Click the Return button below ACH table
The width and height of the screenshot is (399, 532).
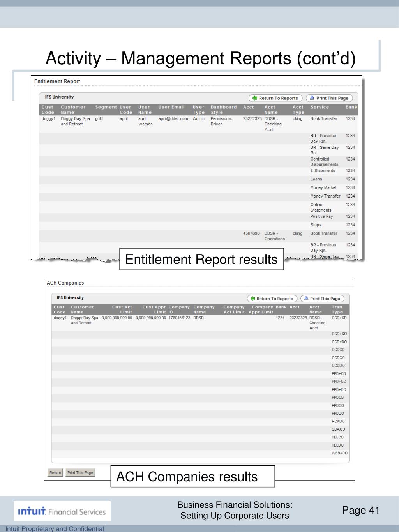pyautogui.click(x=55, y=473)
